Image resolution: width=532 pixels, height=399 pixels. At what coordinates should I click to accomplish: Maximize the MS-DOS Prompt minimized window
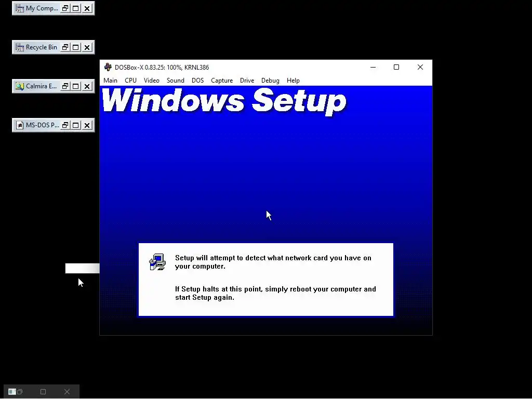76,125
